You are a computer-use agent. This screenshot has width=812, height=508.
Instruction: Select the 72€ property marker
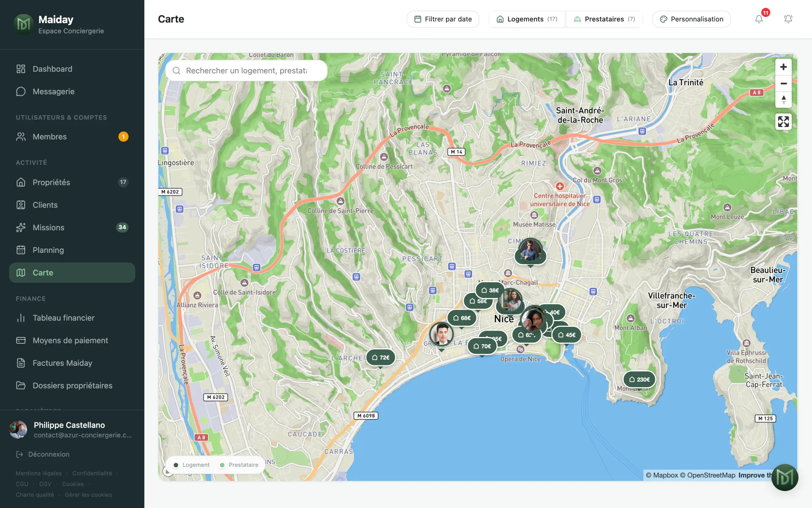(381, 357)
